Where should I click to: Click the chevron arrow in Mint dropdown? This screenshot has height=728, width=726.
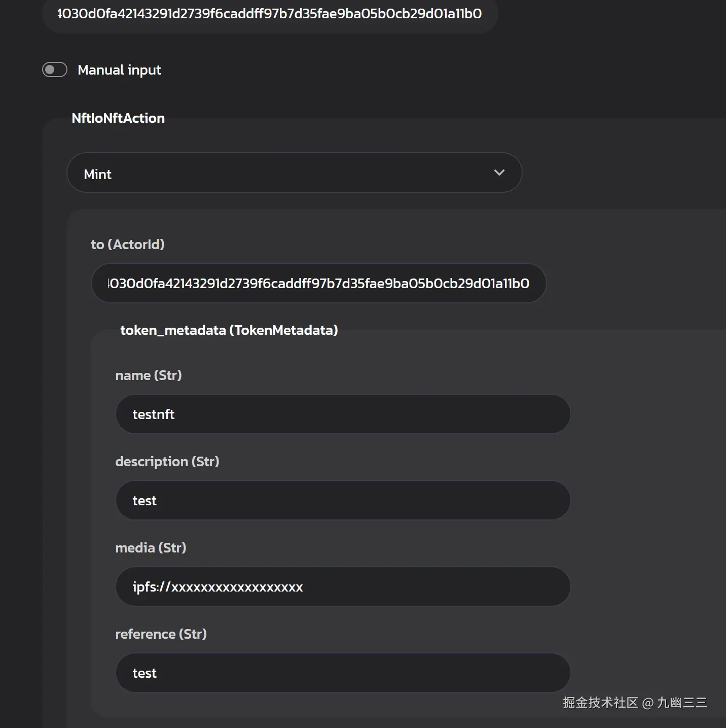point(499,173)
